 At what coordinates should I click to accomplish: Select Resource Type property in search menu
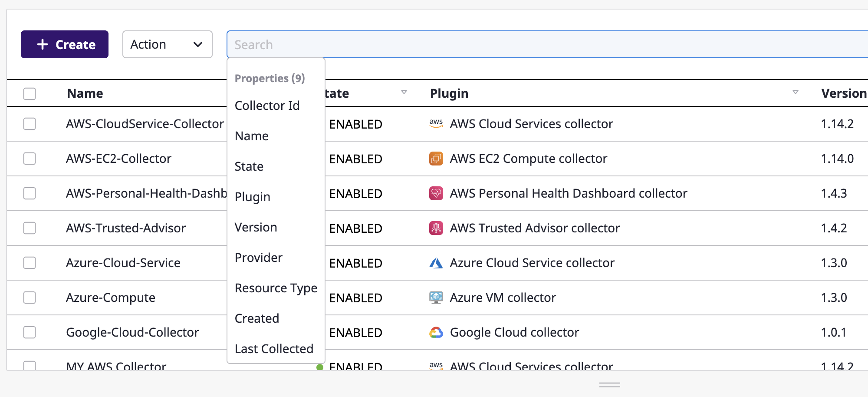tap(276, 288)
